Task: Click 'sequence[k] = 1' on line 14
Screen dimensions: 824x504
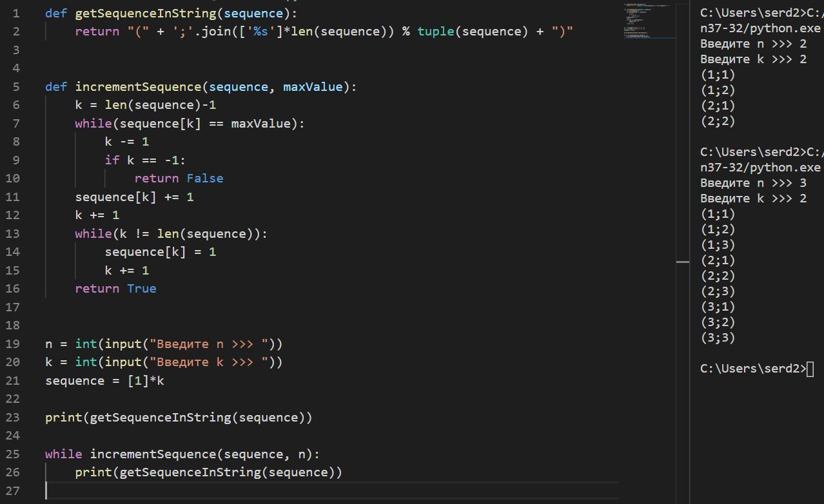Action: (161, 251)
